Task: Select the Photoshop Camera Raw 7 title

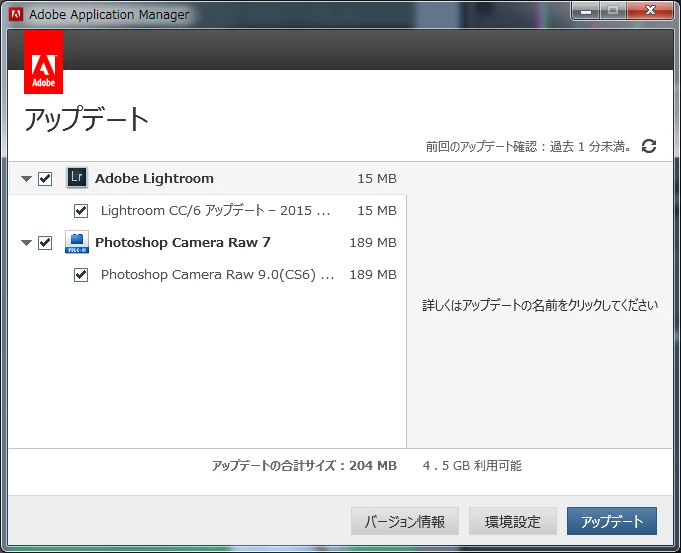Action: coord(183,242)
